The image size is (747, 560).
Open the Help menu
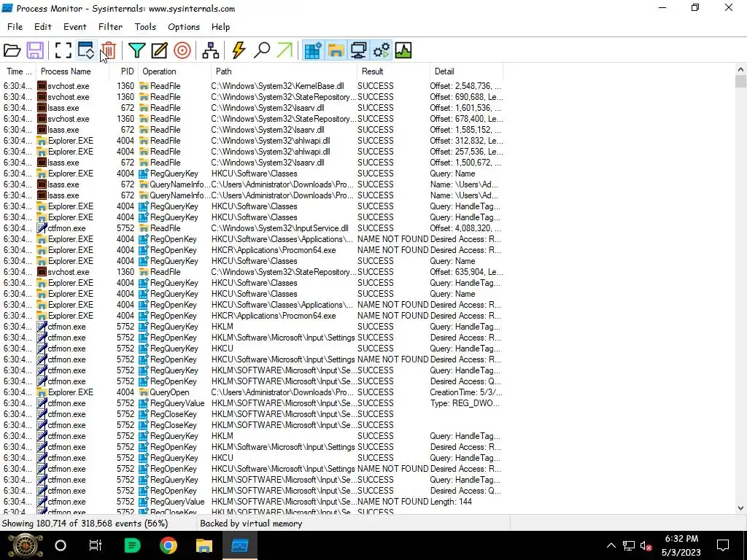[x=220, y=27]
